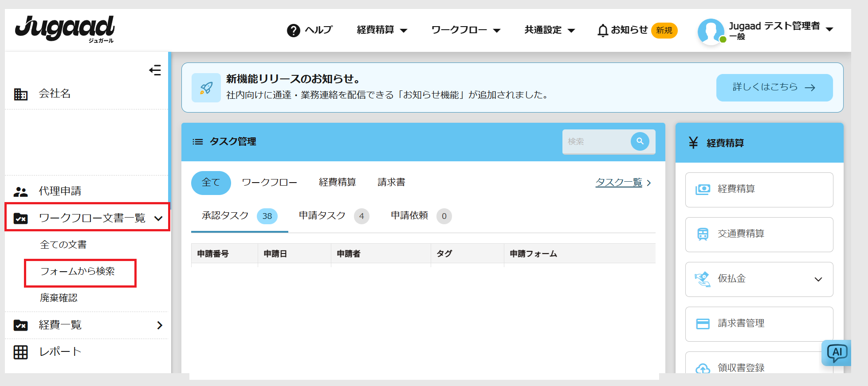Click the notification bell icon
868x386 pixels.
[x=602, y=31]
